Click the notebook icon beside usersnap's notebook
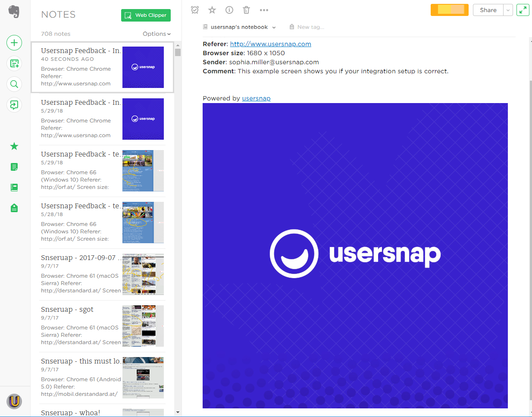The image size is (532, 417). (x=205, y=27)
